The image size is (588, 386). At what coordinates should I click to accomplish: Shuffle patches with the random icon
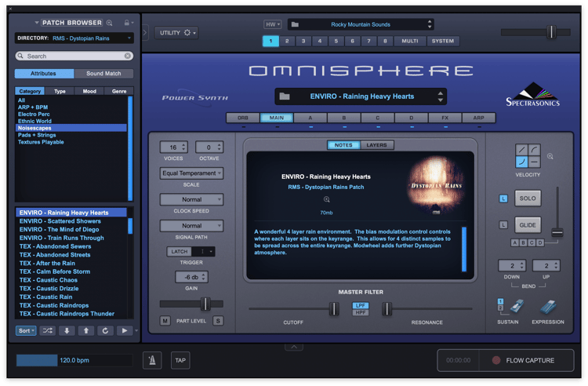pyautogui.click(x=48, y=330)
